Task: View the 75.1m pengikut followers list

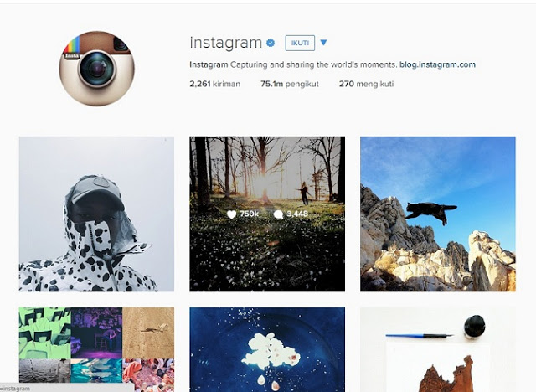Action: click(290, 84)
